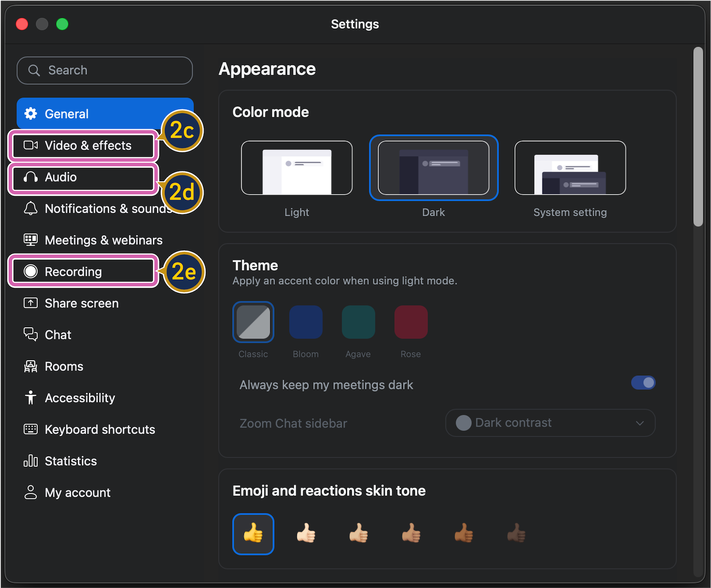Click the magnifier icon in Search
Screen dimensions: 711x588
tap(34, 70)
